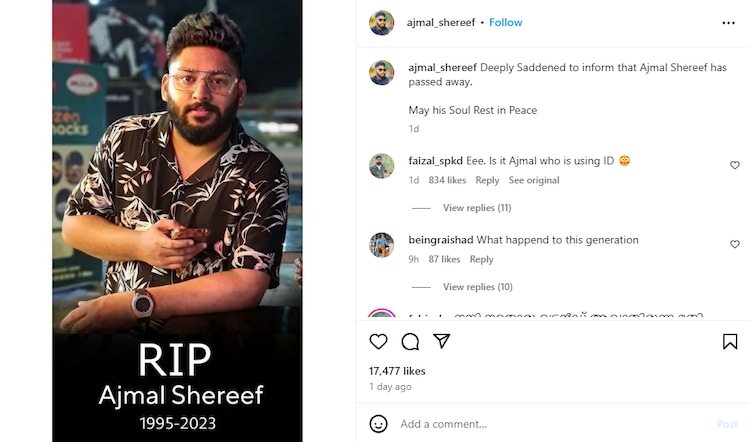Screen dimensions: 750x442
Task: Like the post with the heart icon
Action: click(x=378, y=341)
